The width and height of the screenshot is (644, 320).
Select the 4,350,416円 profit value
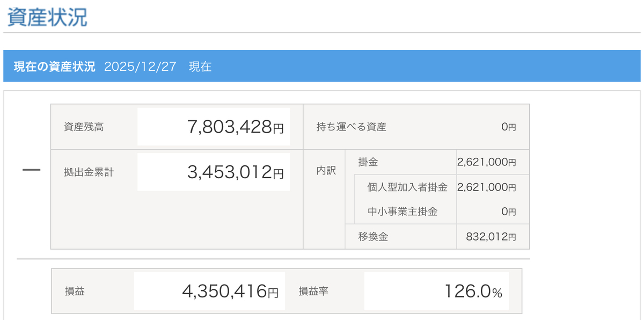[230, 292]
